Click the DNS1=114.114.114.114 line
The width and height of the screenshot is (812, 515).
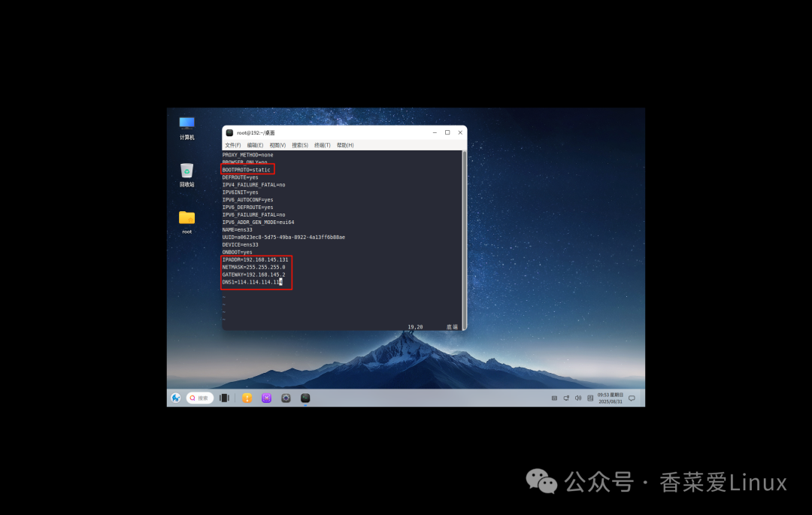coord(252,283)
